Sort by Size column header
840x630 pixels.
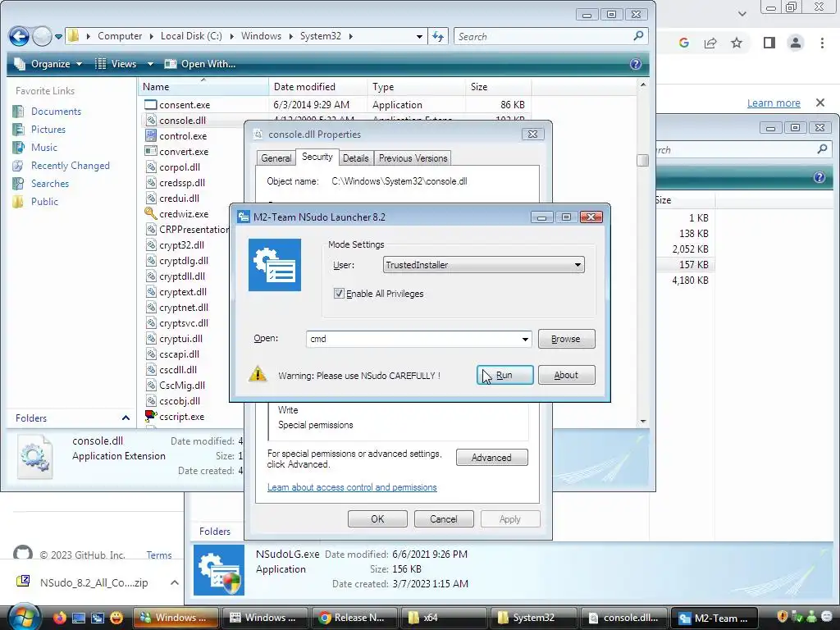click(x=498, y=87)
